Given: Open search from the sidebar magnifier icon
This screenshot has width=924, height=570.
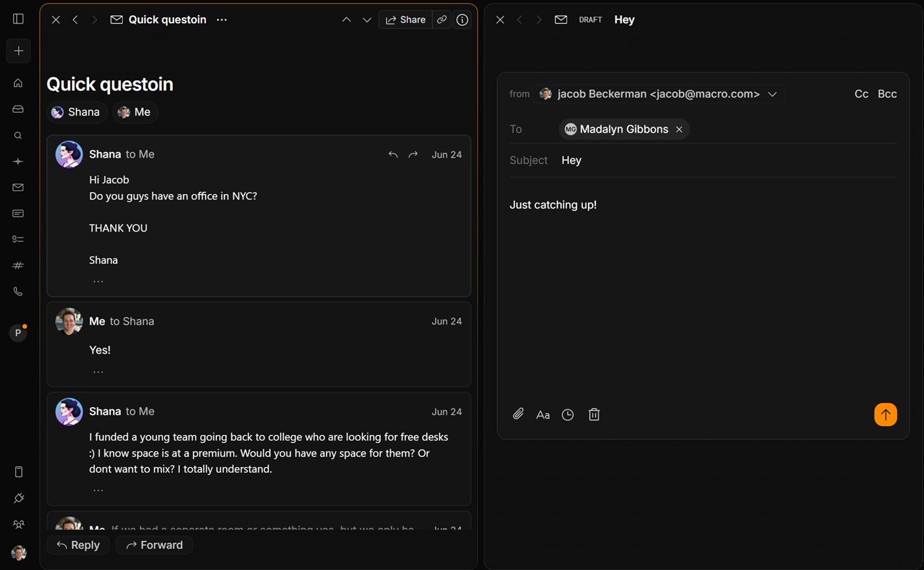Looking at the screenshot, I should coord(18,135).
